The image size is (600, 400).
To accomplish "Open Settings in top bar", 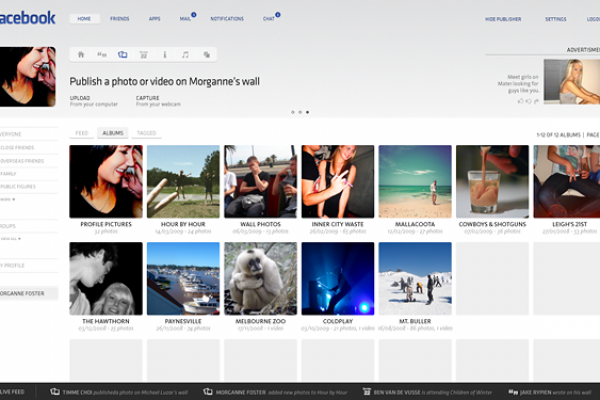I will 556,19.
